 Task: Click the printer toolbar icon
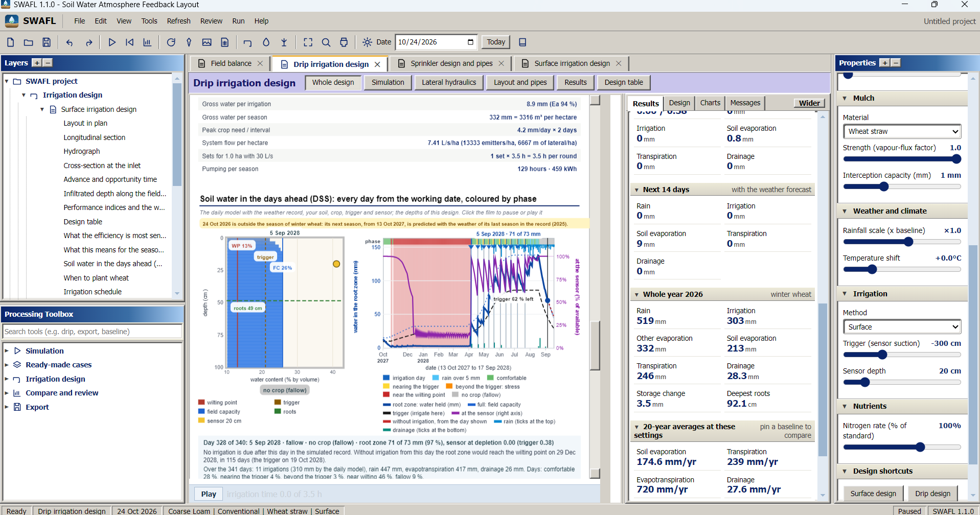(344, 42)
